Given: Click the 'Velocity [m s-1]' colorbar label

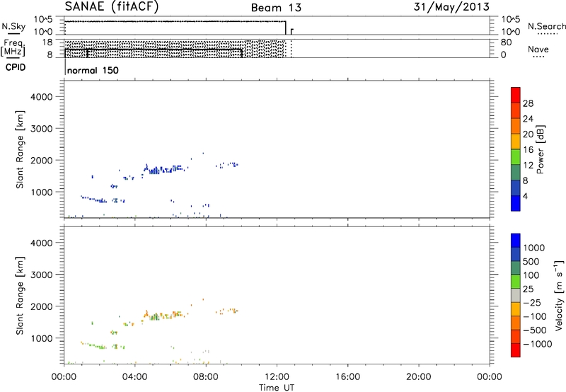Looking at the screenshot, I should tap(559, 295).
